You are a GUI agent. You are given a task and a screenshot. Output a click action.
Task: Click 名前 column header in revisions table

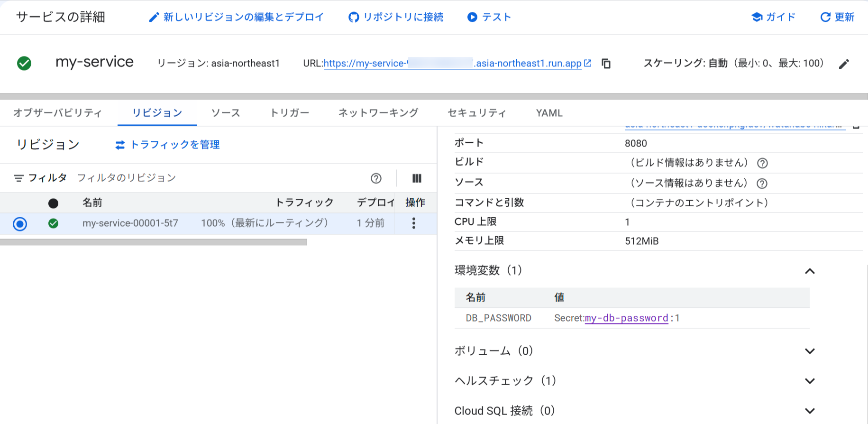click(x=92, y=203)
